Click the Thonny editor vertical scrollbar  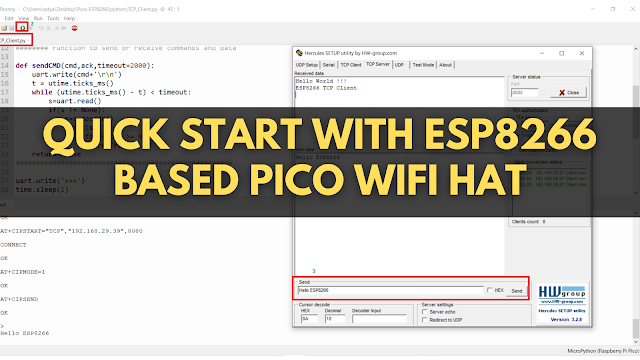coord(636,122)
